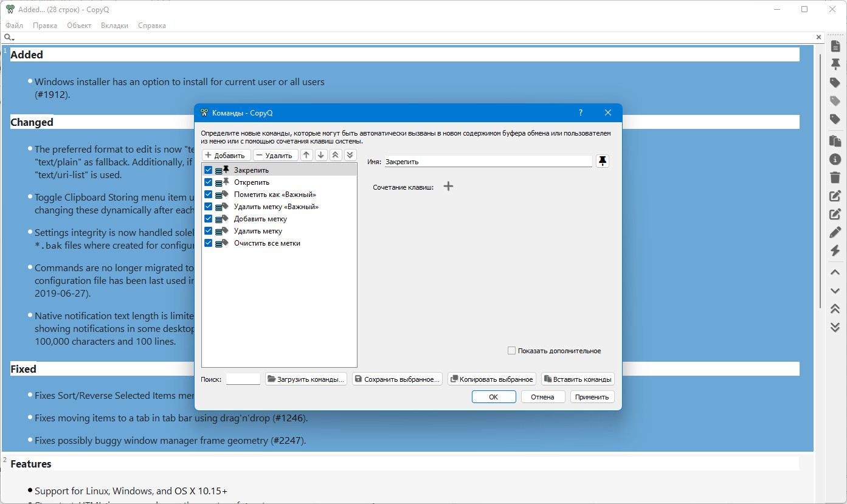Select the «Удалить метку» row text
Image resolution: width=847 pixels, height=504 pixels.
[x=258, y=231]
